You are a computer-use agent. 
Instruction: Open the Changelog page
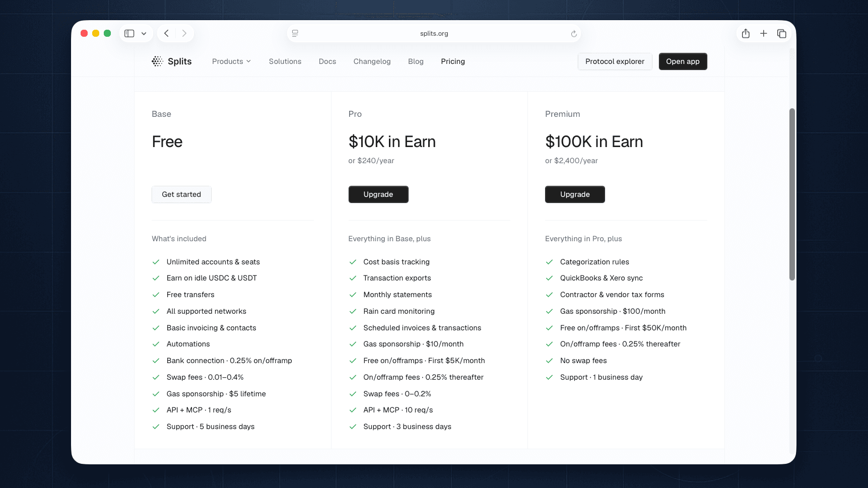click(372, 61)
